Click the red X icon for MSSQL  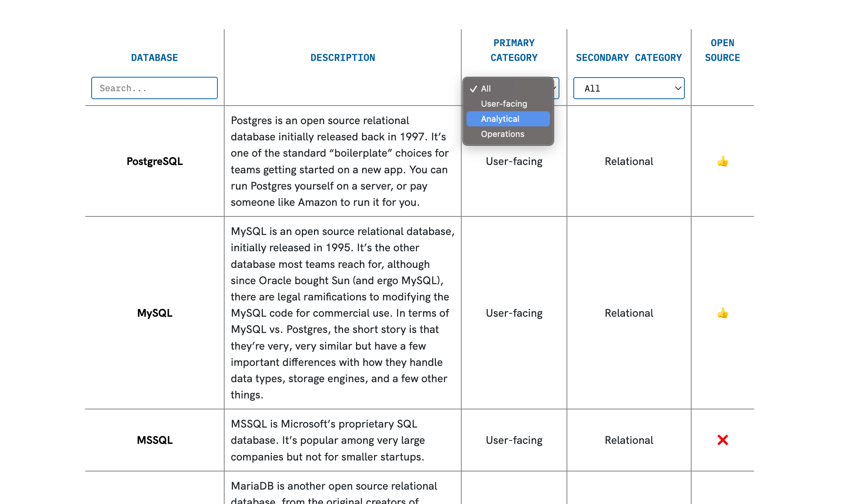[x=723, y=440]
